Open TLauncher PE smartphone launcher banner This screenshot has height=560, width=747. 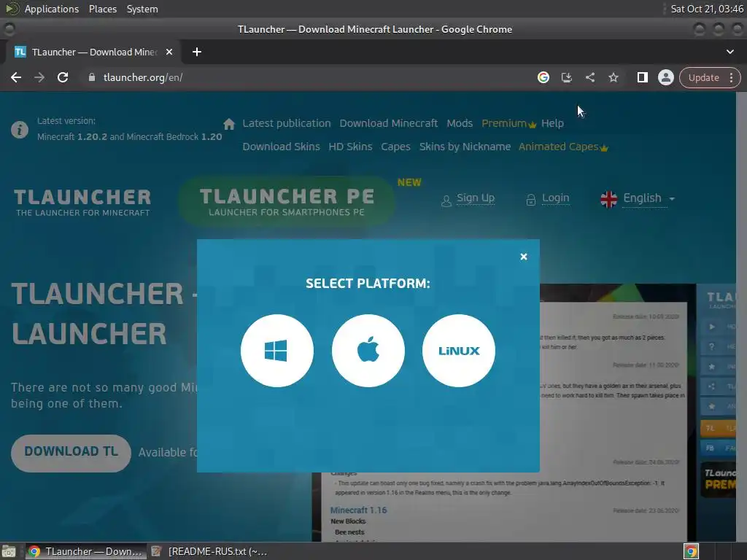[x=286, y=202]
